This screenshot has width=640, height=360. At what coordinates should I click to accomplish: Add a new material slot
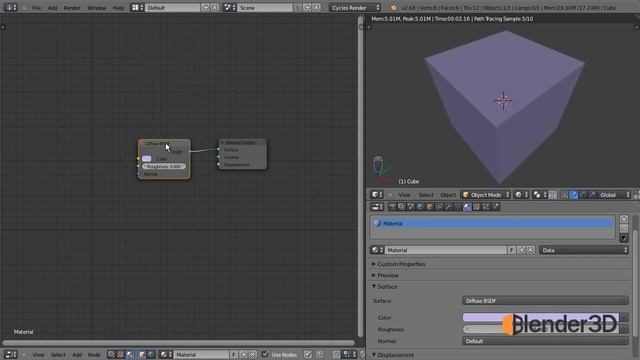click(x=624, y=219)
